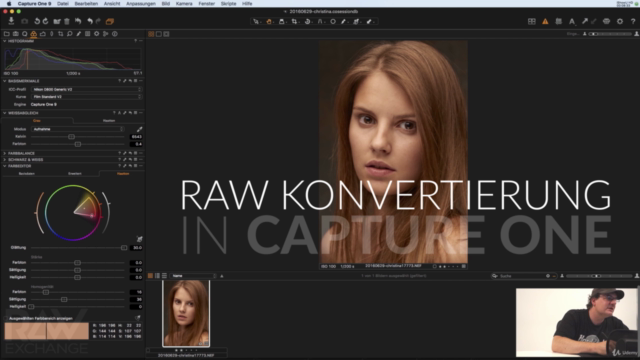The width and height of the screenshot is (640, 360).
Task: Switch browser to list view
Action: [x=164, y=276]
